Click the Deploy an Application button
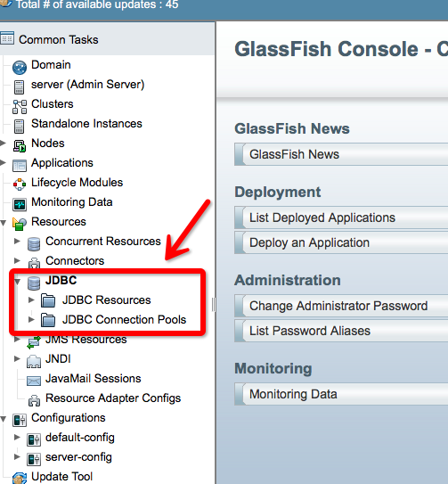This screenshot has width=448, height=484. (x=341, y=242)
